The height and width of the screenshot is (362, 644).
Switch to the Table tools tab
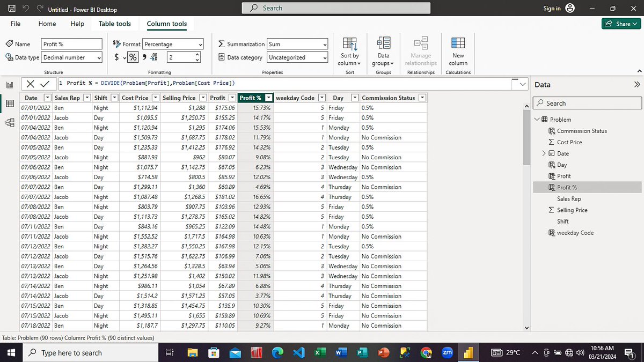coord(115,24)
